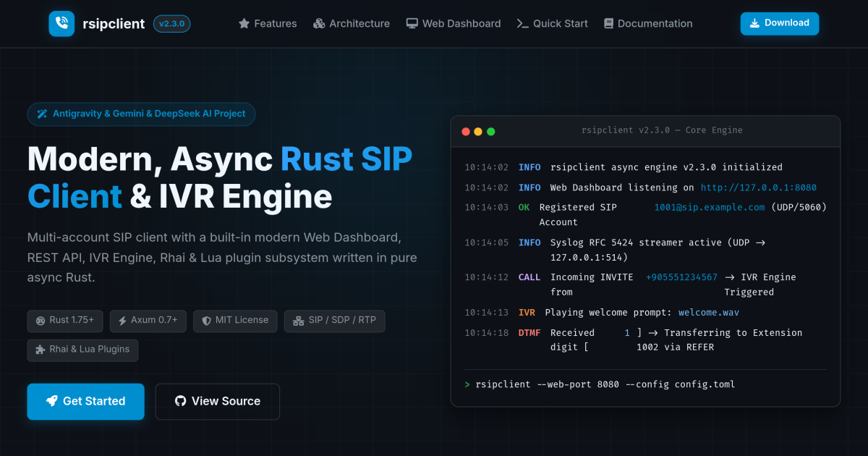The width and height of the screenshot is (868, 456).
Task: Click the cubes icon beside Architecture
Action: pos(319,24)
